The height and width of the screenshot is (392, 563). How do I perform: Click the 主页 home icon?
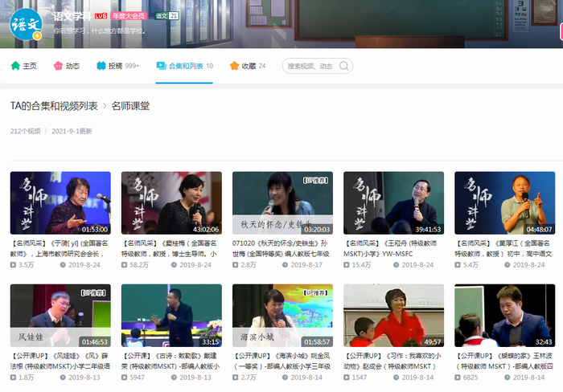click(x=15, y=66)
